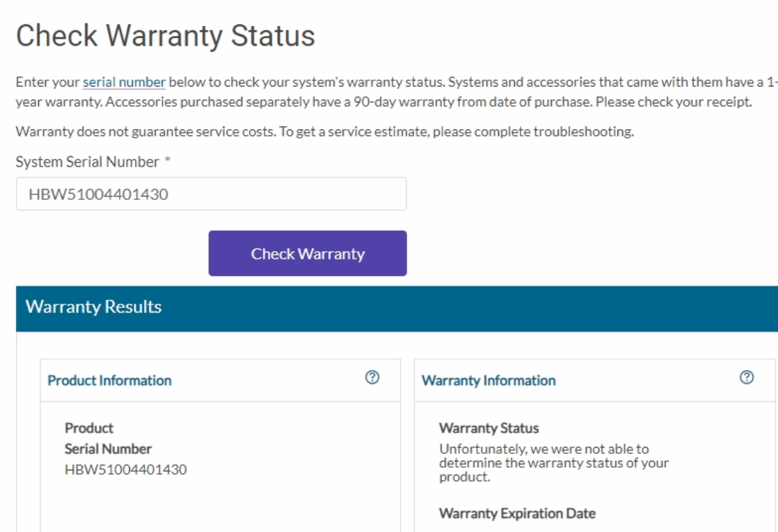Click the required asterisk beside the serial label

pyautogui.click(x=168, y=160)
